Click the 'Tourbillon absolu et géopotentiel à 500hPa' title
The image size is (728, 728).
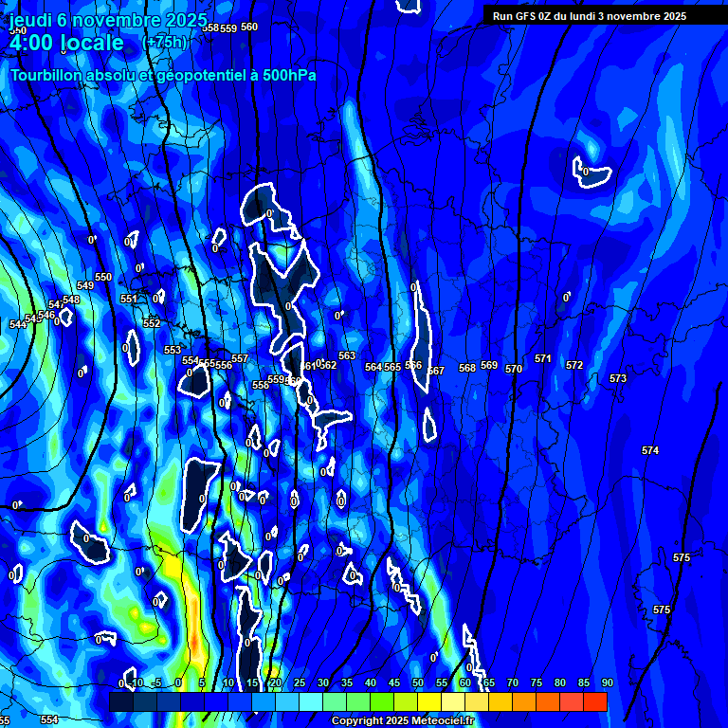tap(163, 76)
